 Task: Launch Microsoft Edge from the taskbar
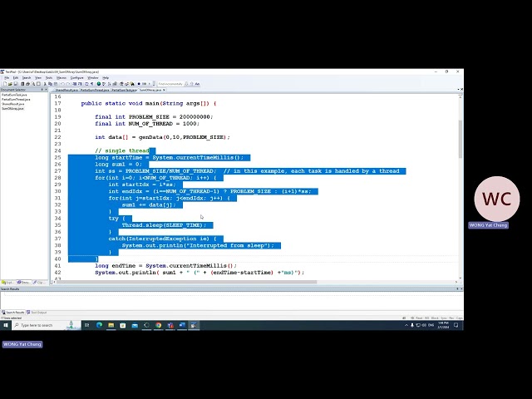99,325
